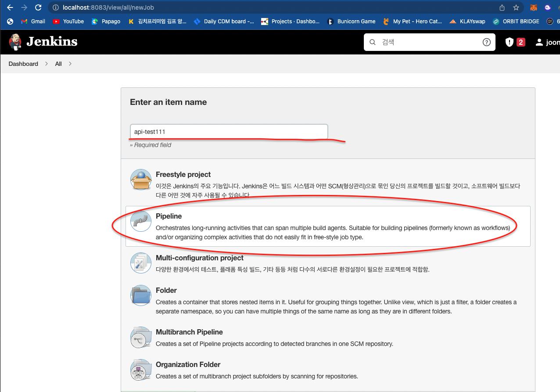Expand the Dashboard breadcrumb chevron
560x392 pixels.
point(47,64)
